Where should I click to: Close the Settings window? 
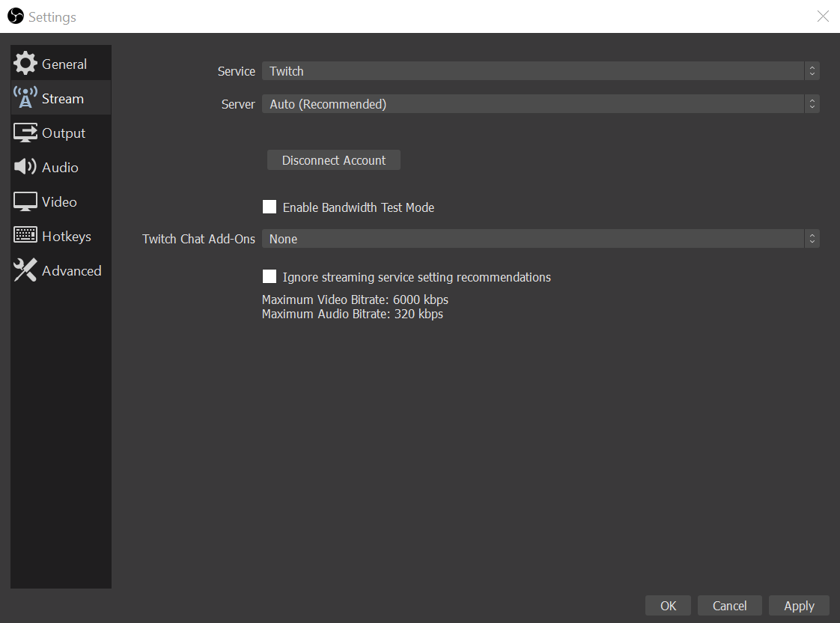pos(823,16)
